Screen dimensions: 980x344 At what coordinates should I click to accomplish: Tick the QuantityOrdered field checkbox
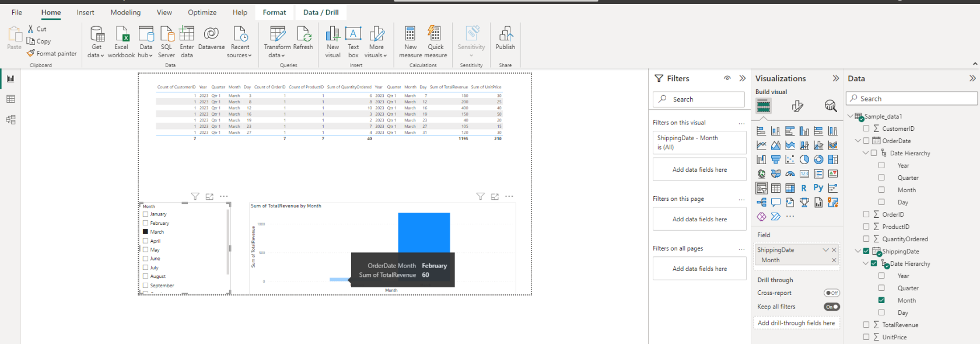866,239
